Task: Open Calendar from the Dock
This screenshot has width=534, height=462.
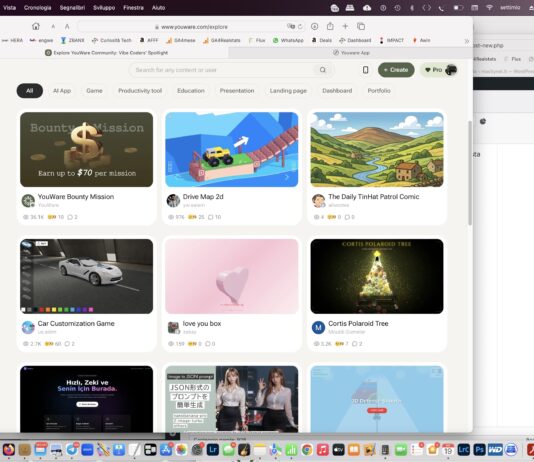Action: [x=448, y=449]
